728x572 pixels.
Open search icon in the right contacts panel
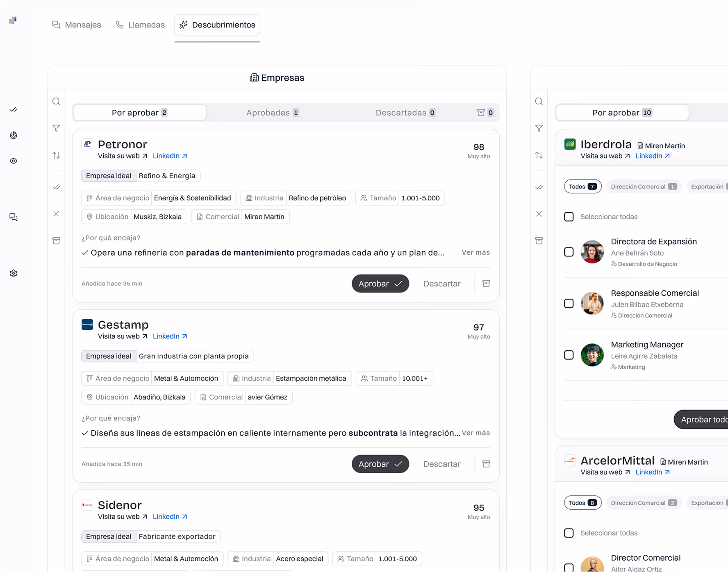pyautogui.click(x=539, y=102)
